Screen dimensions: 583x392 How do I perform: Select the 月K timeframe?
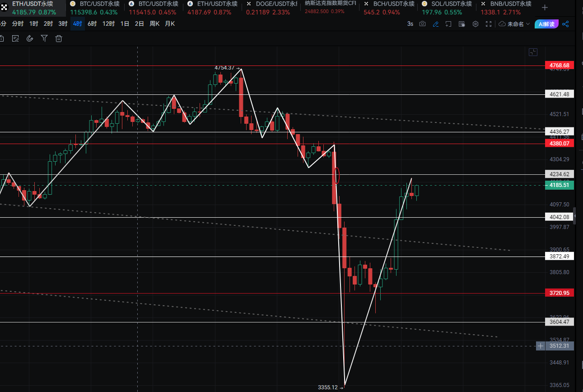point(170,24)
